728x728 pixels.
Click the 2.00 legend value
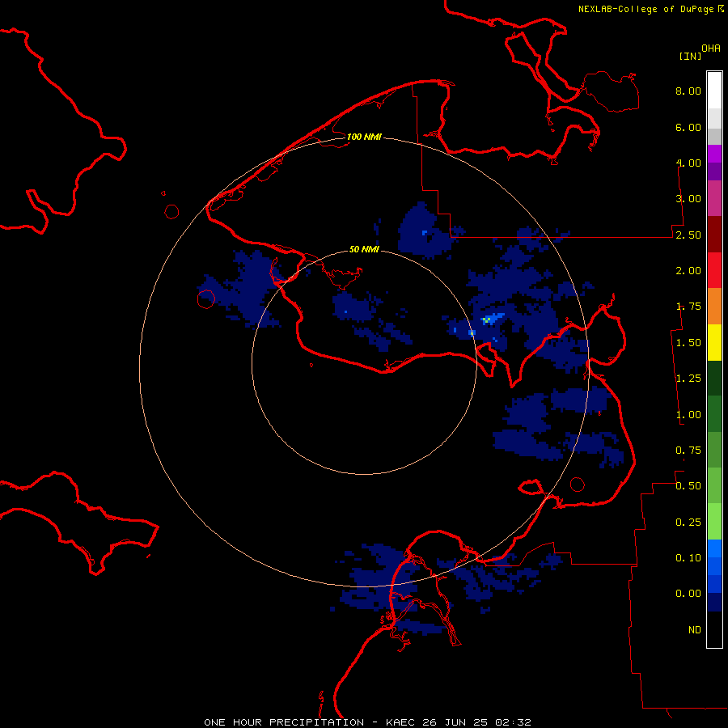tap(688, 271)
